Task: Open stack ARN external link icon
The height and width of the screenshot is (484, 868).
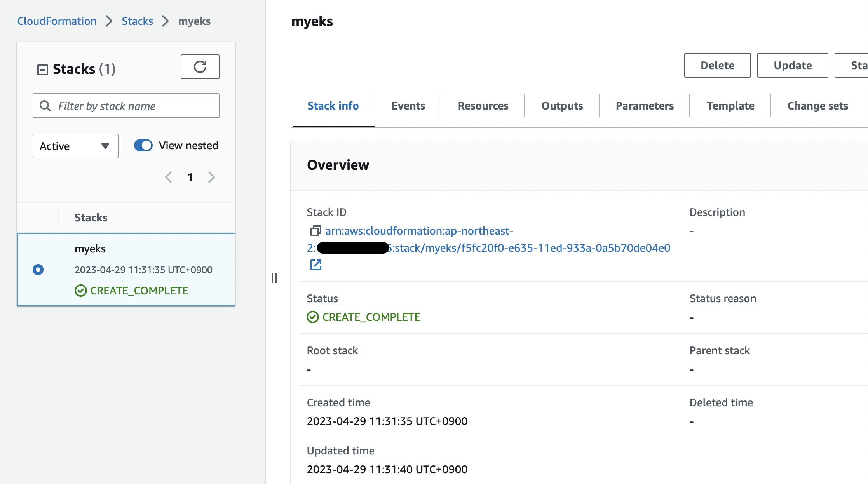Action: [x=315, y=265]
